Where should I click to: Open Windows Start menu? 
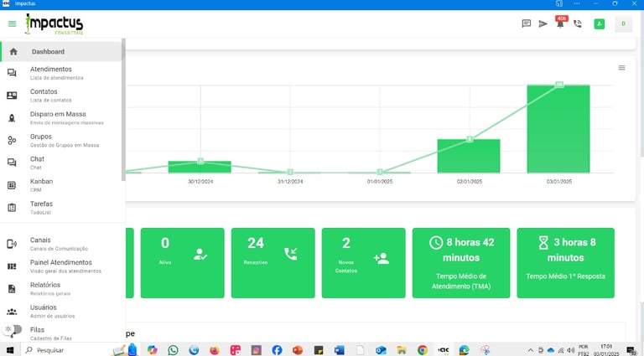[10, 350]
